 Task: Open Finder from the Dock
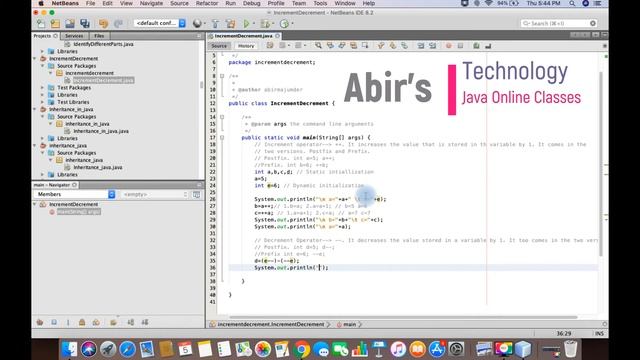pos(69,349)
